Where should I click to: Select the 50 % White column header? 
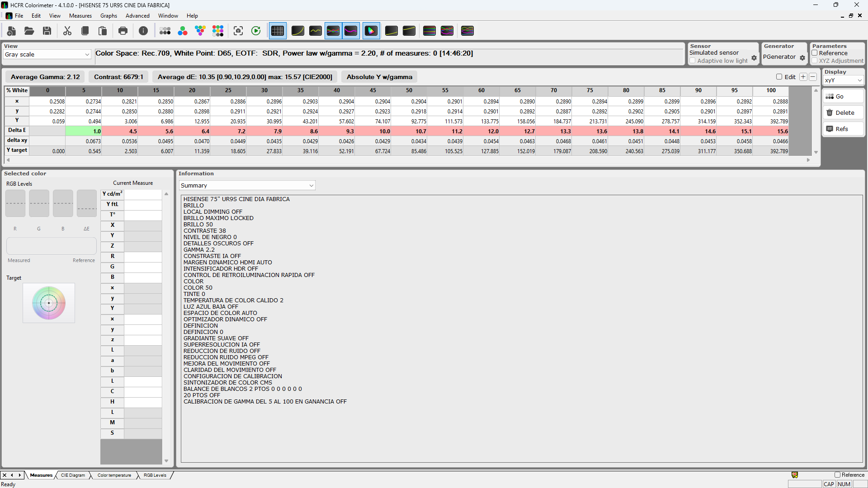click(409, 90)
